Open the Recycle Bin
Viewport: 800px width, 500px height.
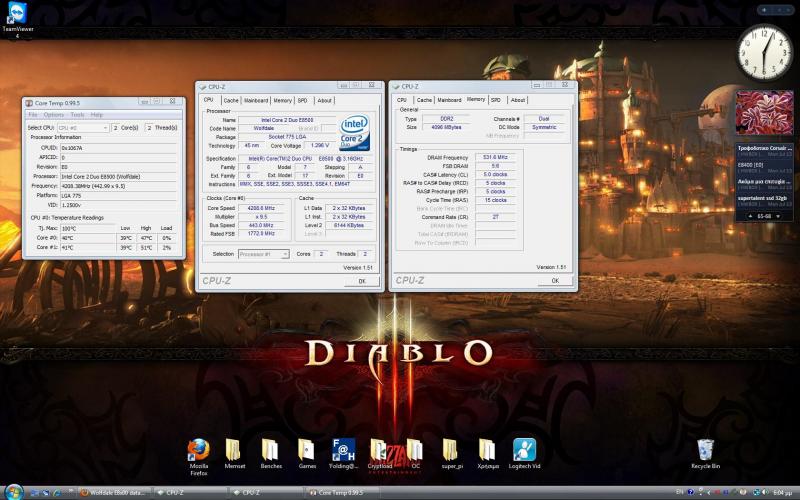click(x=705, y=454)
